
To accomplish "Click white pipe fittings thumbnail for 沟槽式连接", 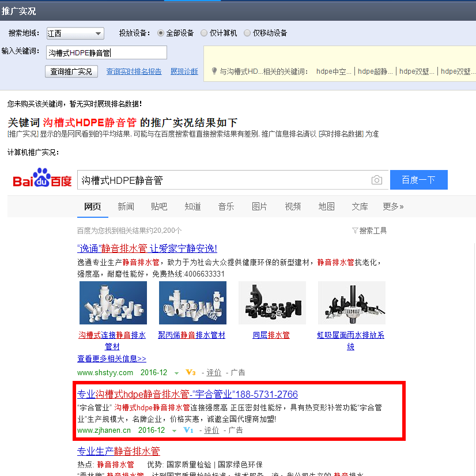I will [113, 303].
